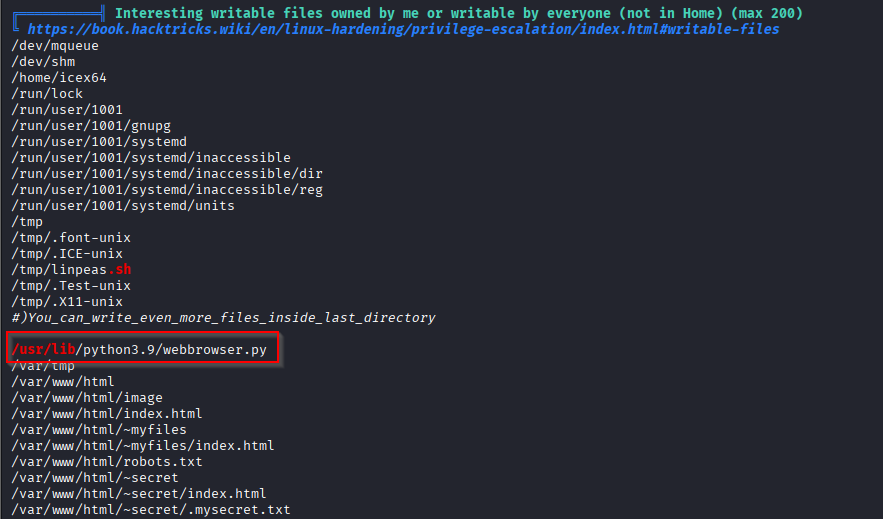Image resolution: width=883 pixels, height=519 pixels.
Task: Click the /tmp/linpeas.sh file path
Action: [x=71, y=270]
